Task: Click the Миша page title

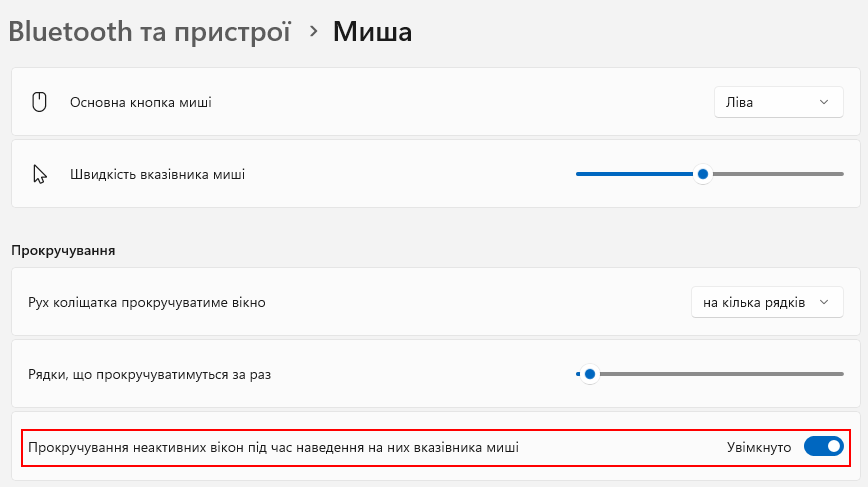Action: pos(372,32)
